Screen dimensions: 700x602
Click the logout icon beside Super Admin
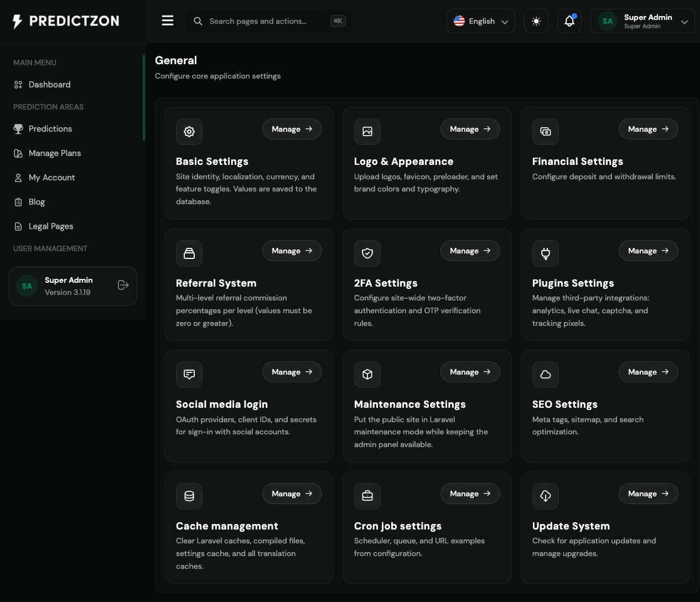123,285
